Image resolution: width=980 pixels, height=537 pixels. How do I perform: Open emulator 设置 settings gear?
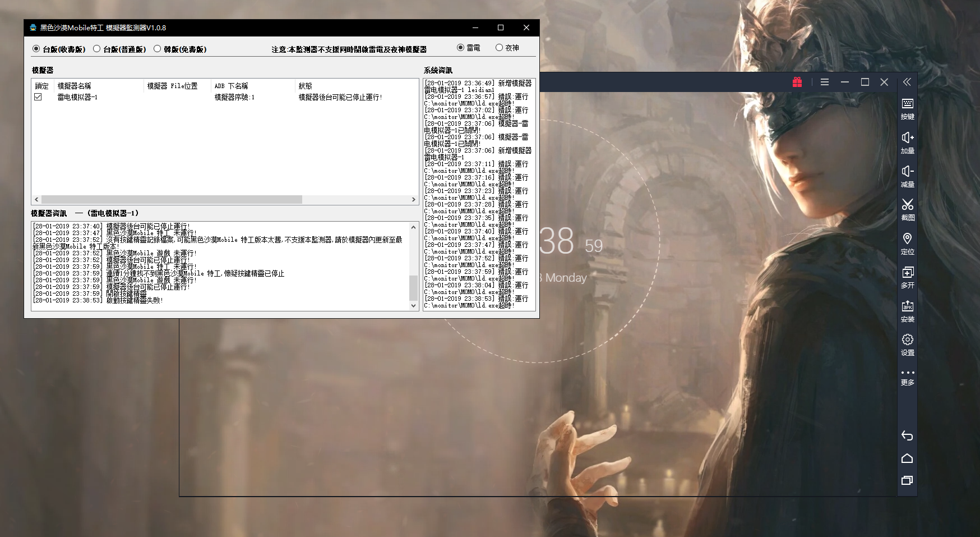pyautogui.click(x=907, y=345)
